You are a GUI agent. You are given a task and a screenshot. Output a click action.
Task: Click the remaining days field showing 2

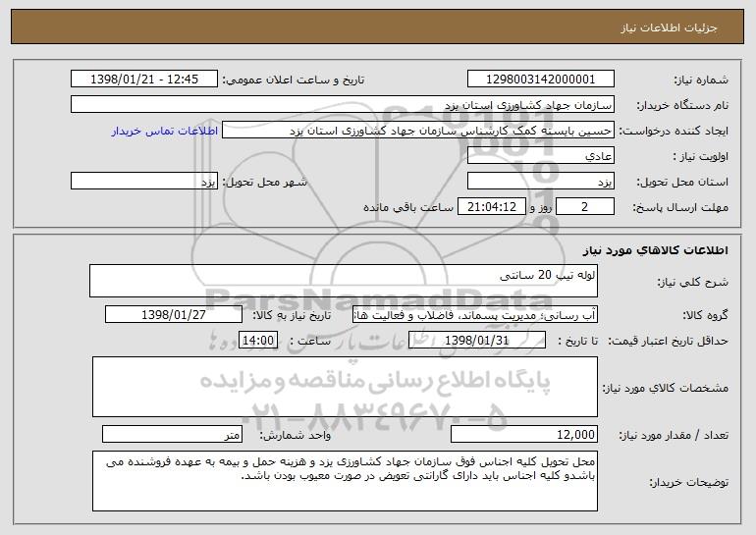click(585, 207)
